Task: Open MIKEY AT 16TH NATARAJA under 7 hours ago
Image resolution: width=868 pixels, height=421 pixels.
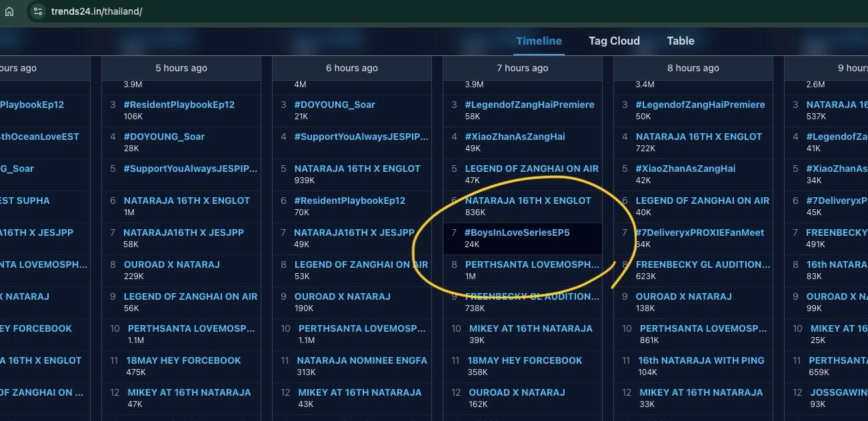Action: click(531, 328)
